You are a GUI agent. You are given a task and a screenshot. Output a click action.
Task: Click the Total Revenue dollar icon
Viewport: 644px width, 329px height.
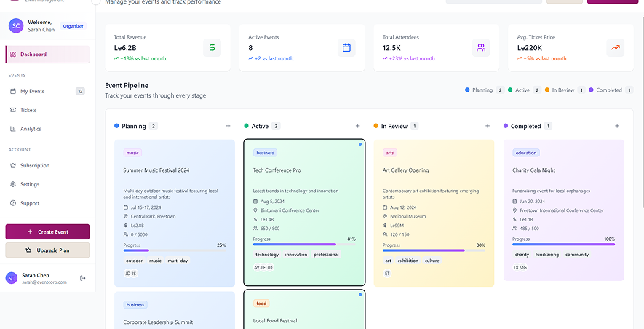pyautogui.click(x=212, y=48)
